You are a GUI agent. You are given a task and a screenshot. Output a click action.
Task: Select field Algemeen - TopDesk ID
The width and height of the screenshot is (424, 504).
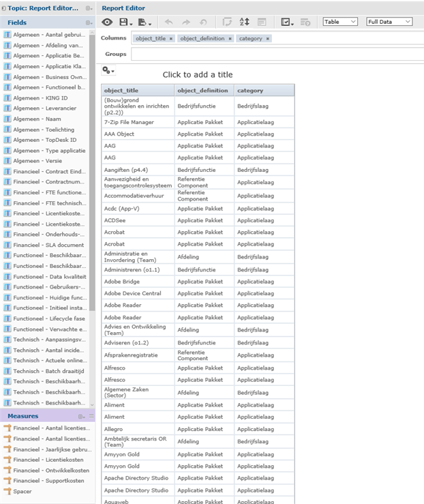tap(44, 140)
